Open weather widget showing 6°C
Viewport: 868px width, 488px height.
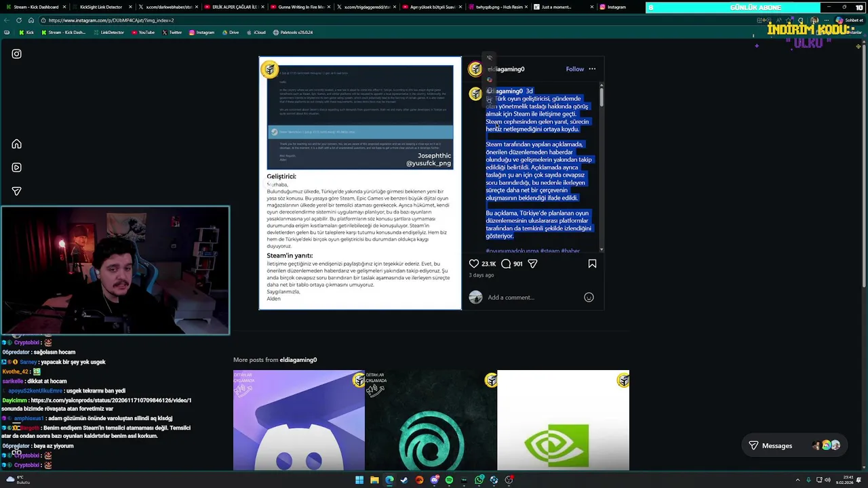click(16, 480)
